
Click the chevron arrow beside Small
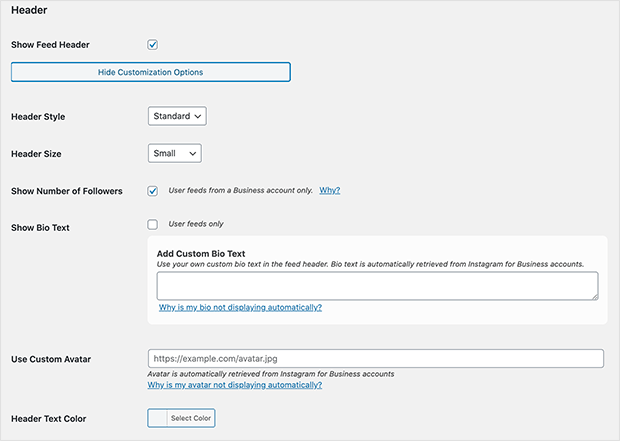coord(193,153)
